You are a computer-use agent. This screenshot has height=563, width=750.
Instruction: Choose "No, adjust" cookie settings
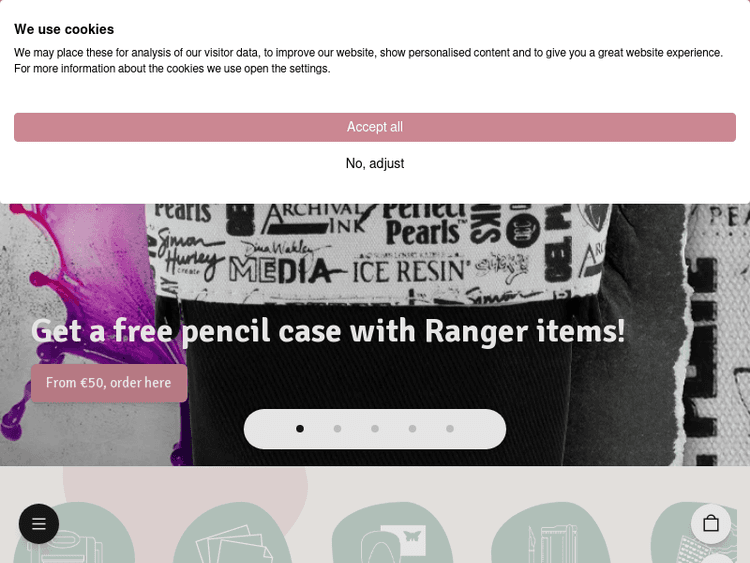[x=375, y=164]
